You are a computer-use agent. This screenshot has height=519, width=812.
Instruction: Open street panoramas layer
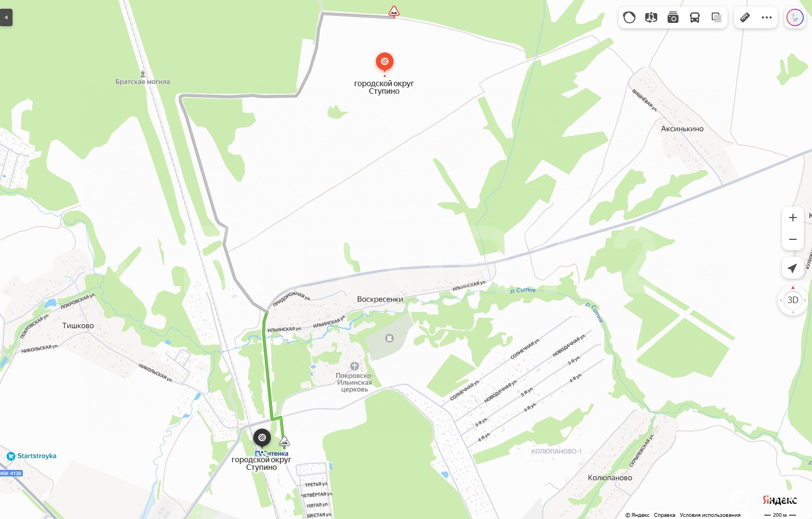pos(651,17)
